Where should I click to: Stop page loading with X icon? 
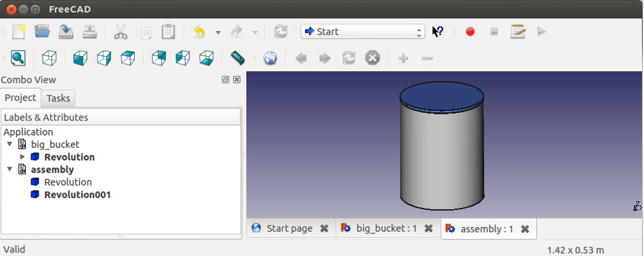(373, 58)
